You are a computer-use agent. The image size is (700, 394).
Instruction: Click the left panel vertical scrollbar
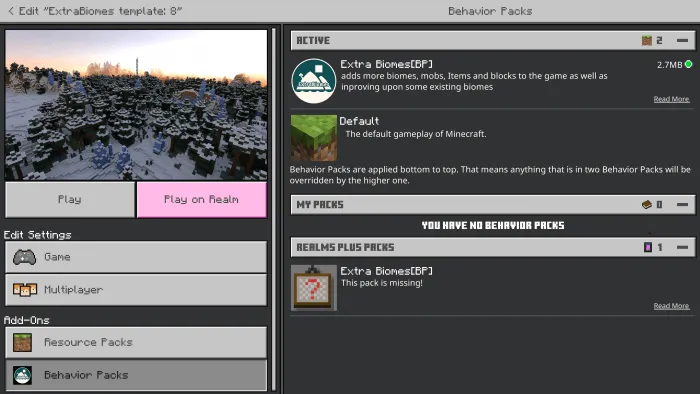tap(274, 210)
